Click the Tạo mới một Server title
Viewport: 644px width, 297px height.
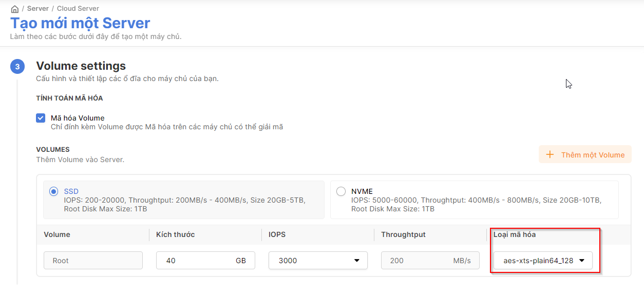(x=80, y=23)
